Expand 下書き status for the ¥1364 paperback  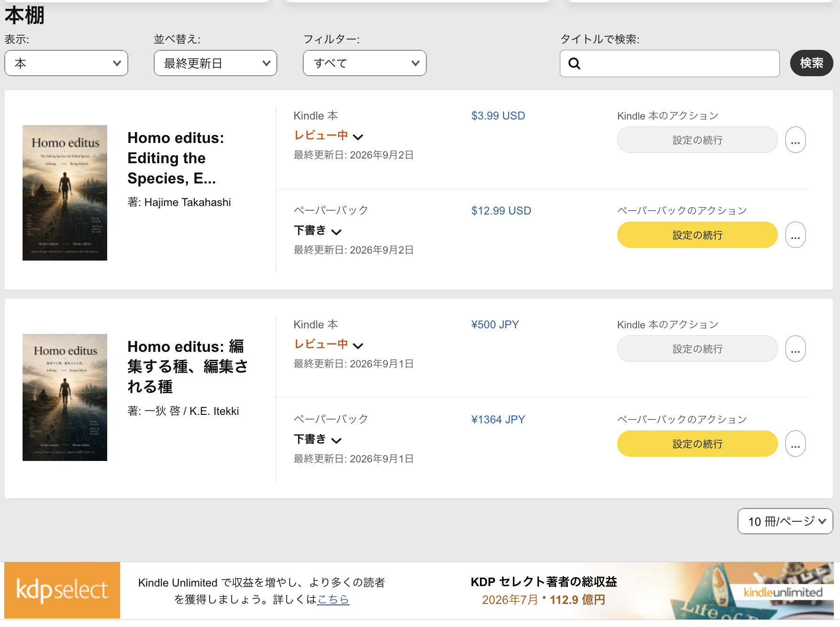pyautogui.click(x=318, y=439)
